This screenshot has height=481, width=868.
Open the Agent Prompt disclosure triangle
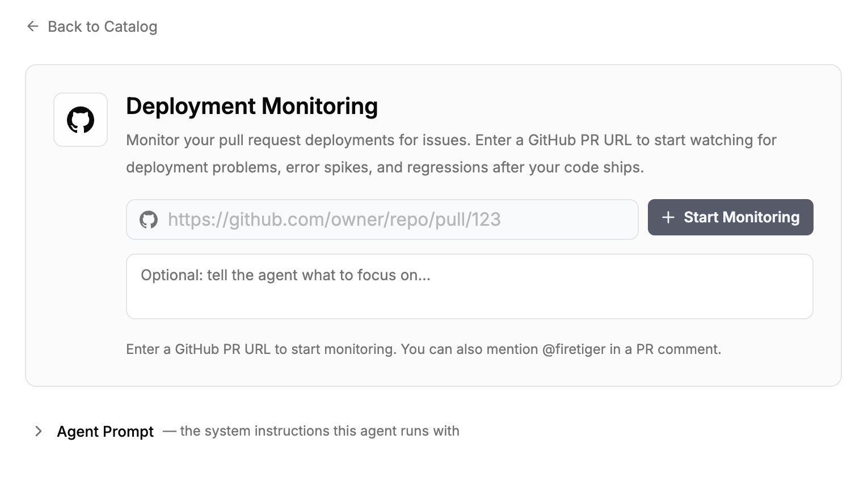click(x=38, y=431)
